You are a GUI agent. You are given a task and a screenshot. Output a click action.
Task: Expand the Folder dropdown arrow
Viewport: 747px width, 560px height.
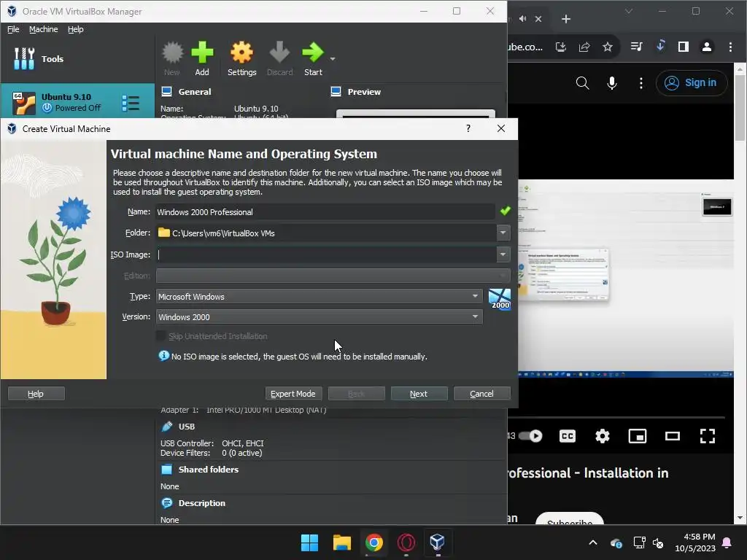[503, 233]
